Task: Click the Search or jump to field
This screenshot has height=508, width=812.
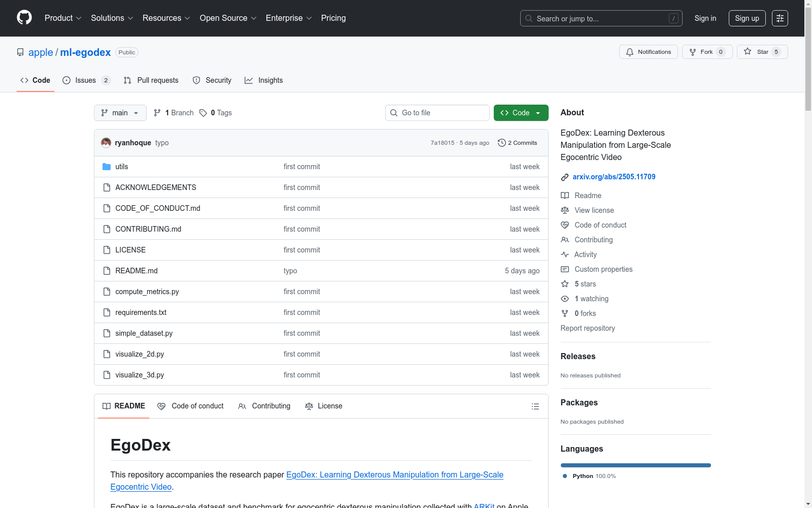Action: 601,18
